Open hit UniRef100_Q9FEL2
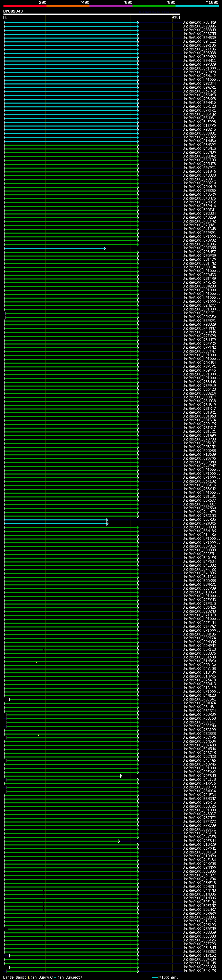Screen dimensions: 222x980 click(x=199, y=41)
